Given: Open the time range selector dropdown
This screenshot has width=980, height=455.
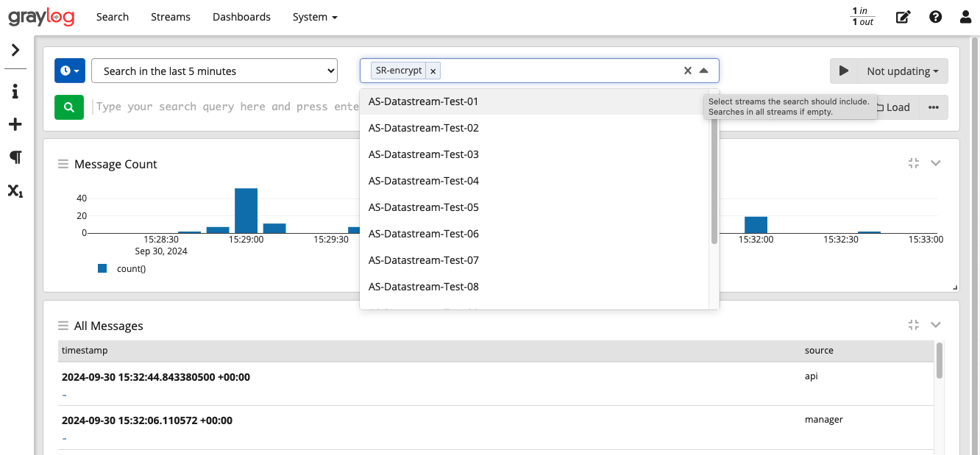Looking at the screenshot, I should point(214,71).
